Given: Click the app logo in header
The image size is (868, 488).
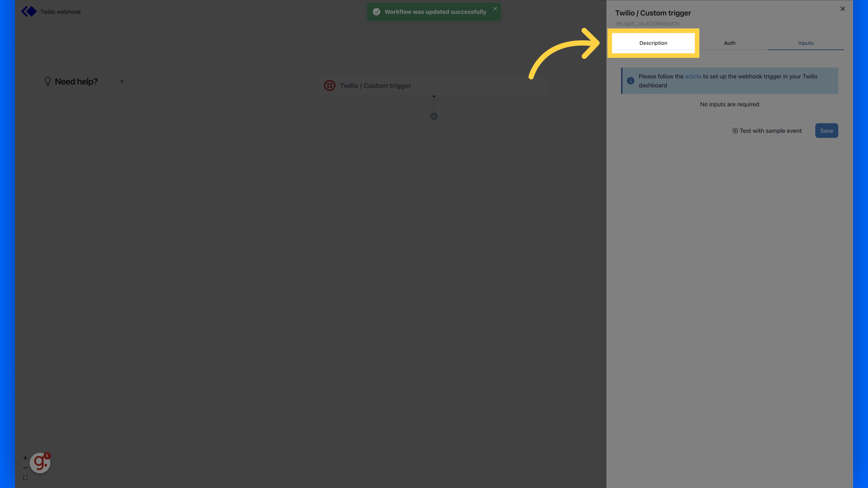Looking at the screenshot, I should [x=28, y=11].
